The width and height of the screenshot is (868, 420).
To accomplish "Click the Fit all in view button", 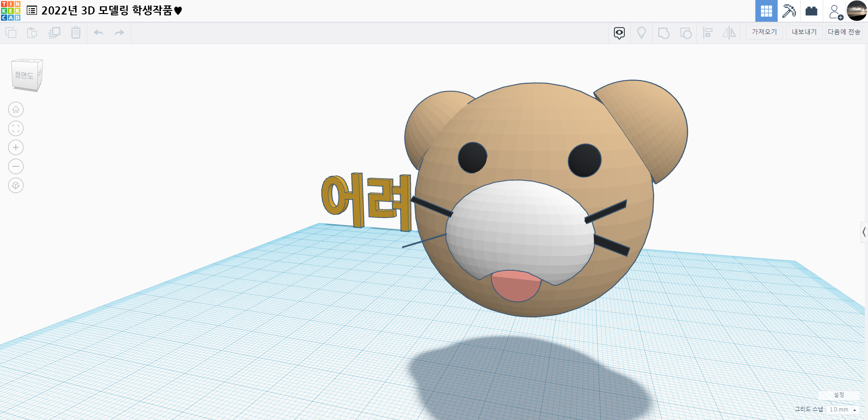I will tap(16, 128).
